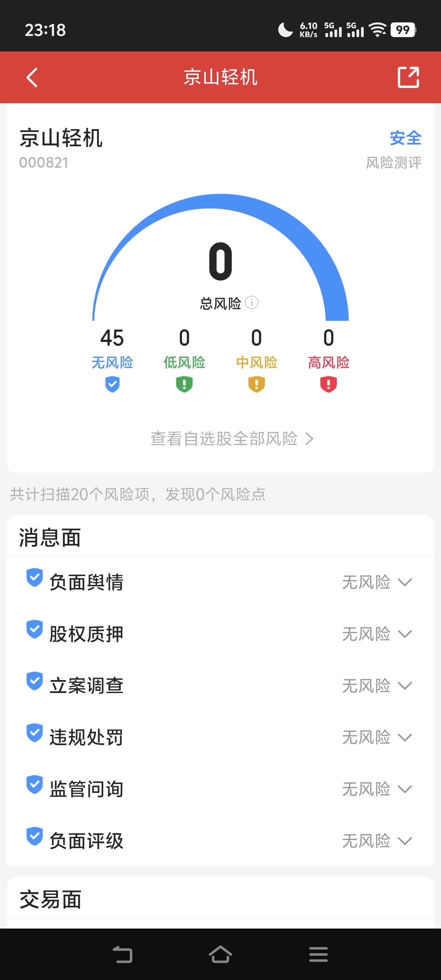
Task: Tap the shield check beside 负面舆情
Action: tap(34, 577)
